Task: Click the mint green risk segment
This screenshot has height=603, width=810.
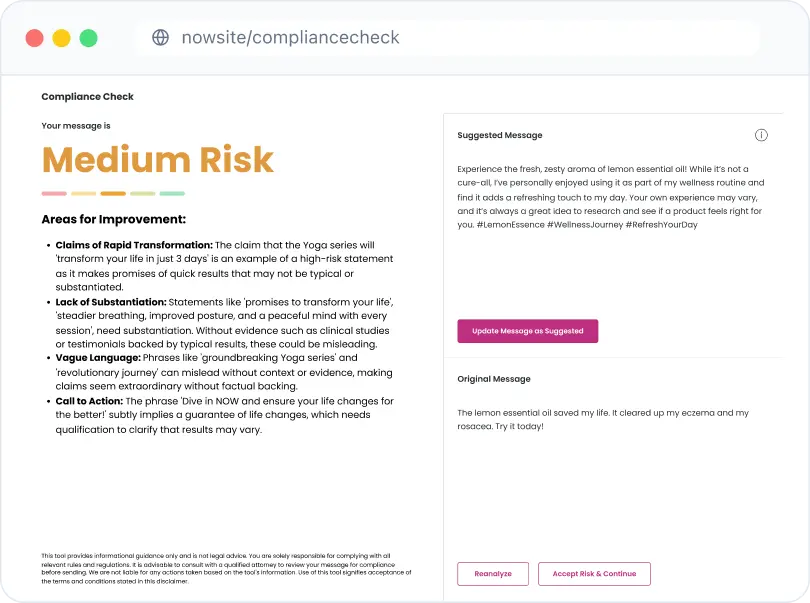Action: (x=172, y=193)
